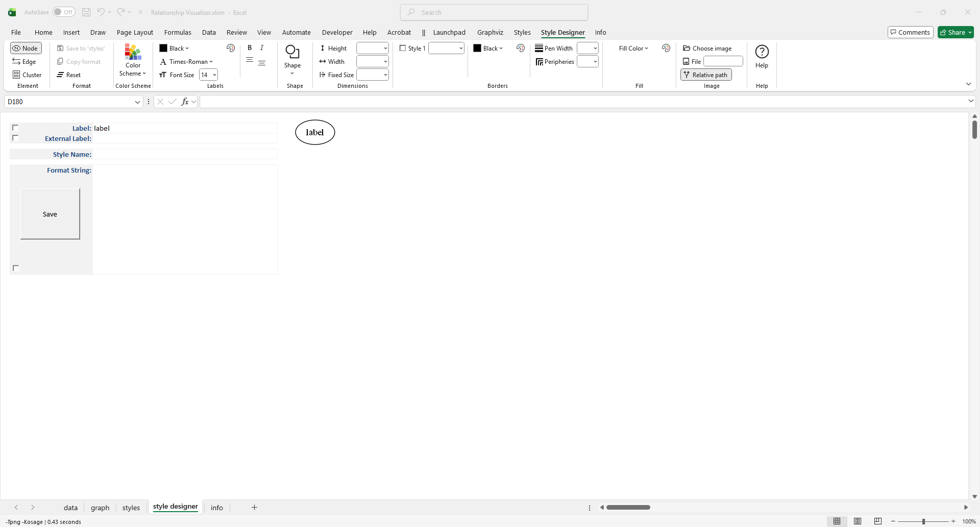Image resolution: width=980 pixels, height=527 pixels.
Task: Open the fill color palette icon
Action: [666, 48]
